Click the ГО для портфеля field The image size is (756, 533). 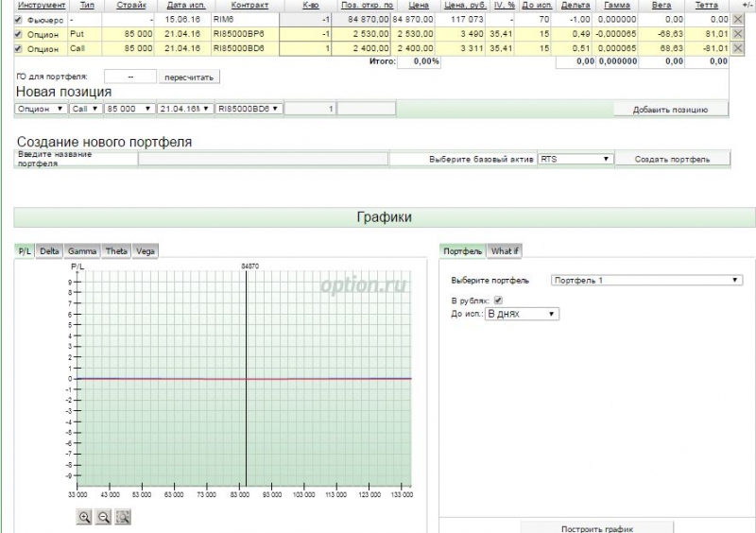(130, 77)
